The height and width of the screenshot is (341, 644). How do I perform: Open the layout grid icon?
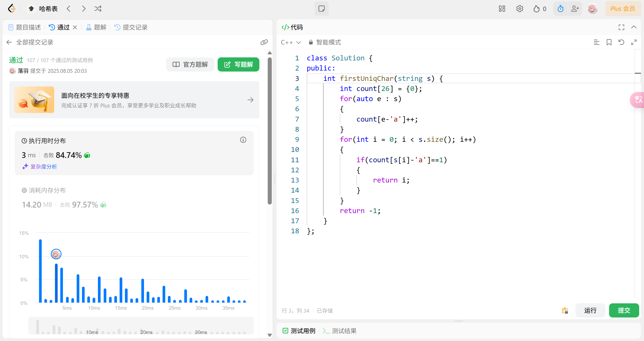502,9
